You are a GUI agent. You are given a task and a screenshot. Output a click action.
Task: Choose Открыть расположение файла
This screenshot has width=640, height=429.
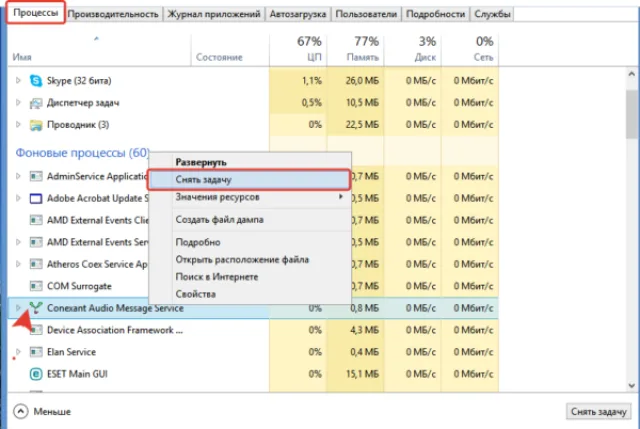(249, 260)
